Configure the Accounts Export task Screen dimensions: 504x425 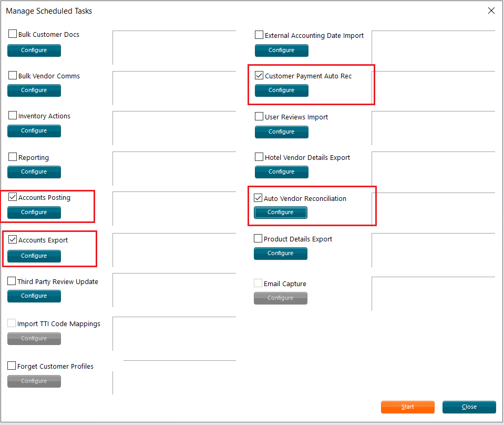34,256
